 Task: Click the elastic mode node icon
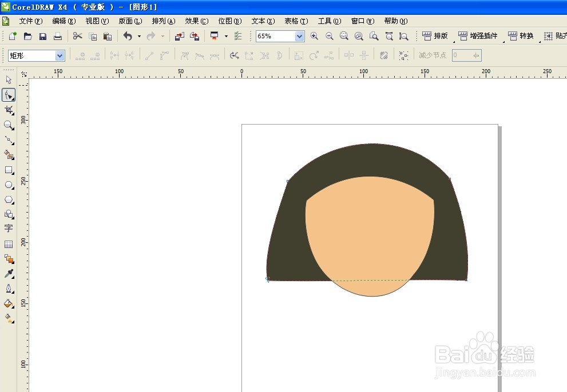pyautogui.click(x=384, y=55)
